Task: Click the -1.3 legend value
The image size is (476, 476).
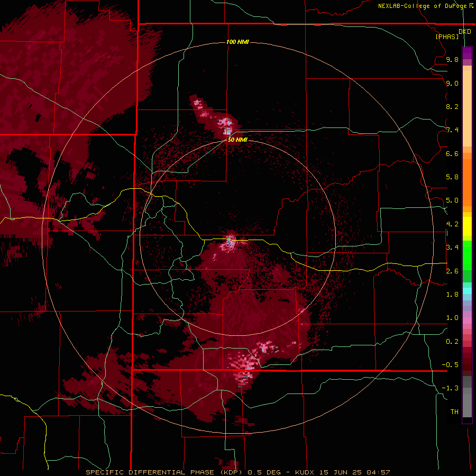Action: 450,388
